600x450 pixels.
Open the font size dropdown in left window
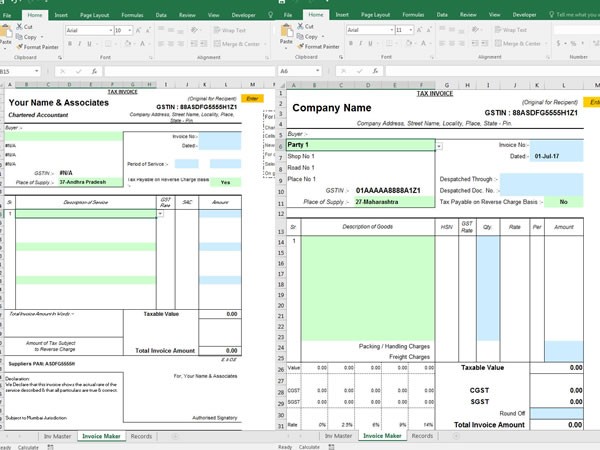130,31
